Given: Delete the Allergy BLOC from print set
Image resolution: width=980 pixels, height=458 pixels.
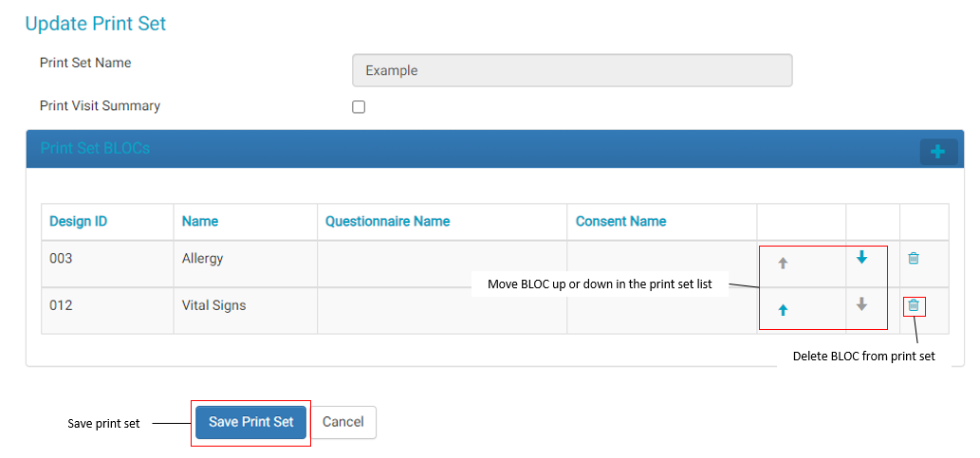Looking at the screenshot, I should tap(914, 258).
